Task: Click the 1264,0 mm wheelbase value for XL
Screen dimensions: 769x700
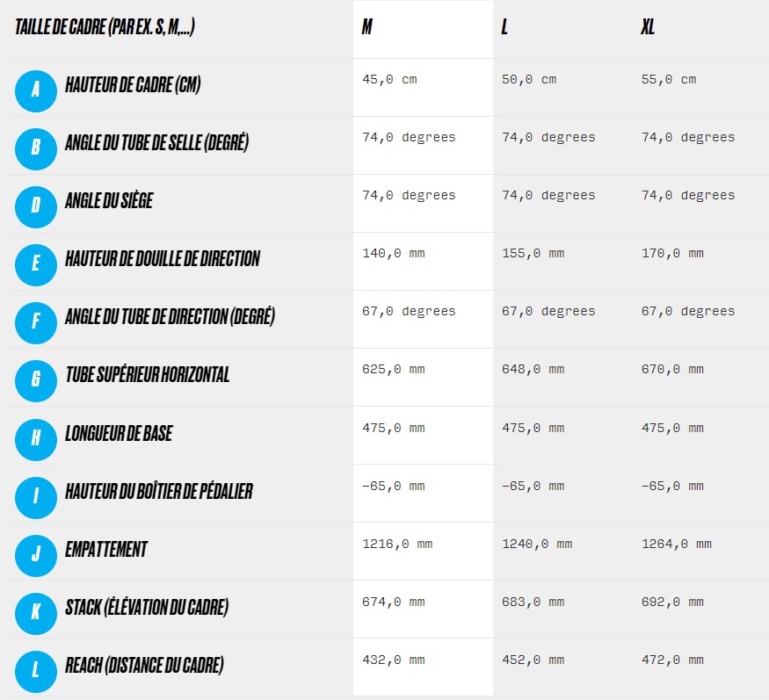Action: (x=677, y=545)
